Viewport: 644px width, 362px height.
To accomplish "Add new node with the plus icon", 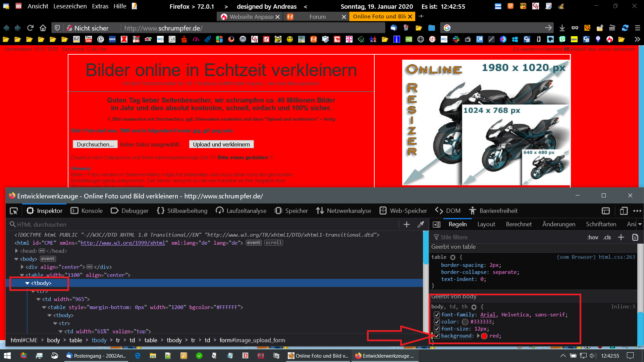I will [407, 225].
